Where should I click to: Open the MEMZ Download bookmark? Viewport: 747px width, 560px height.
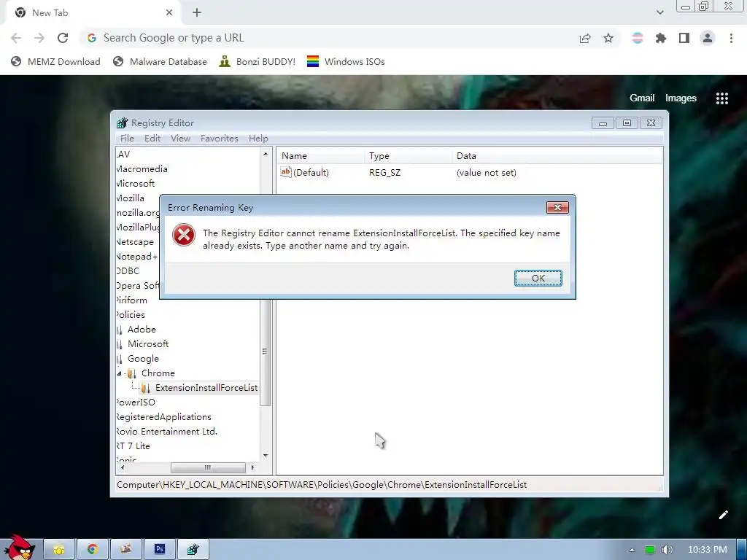(55, 61)
